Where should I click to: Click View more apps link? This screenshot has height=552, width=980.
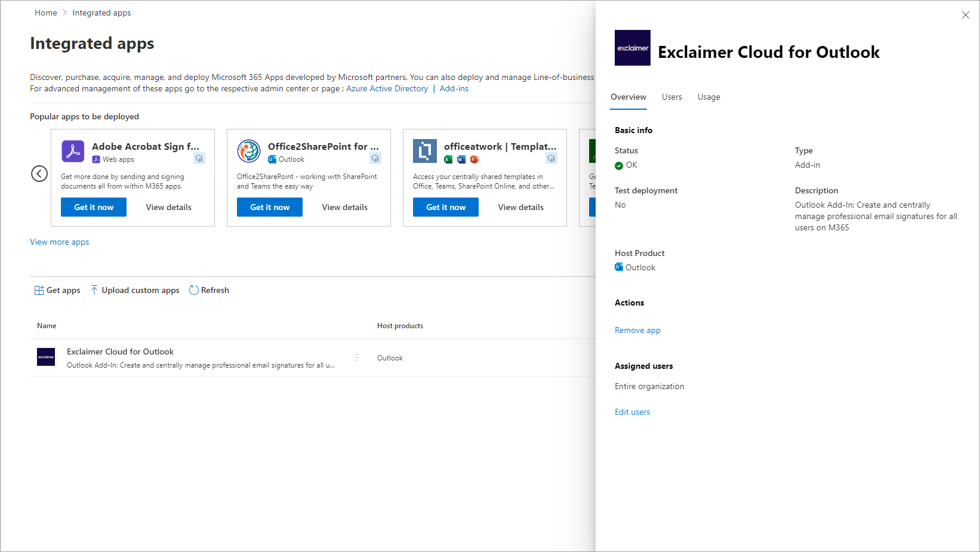(x=60, y=242)
